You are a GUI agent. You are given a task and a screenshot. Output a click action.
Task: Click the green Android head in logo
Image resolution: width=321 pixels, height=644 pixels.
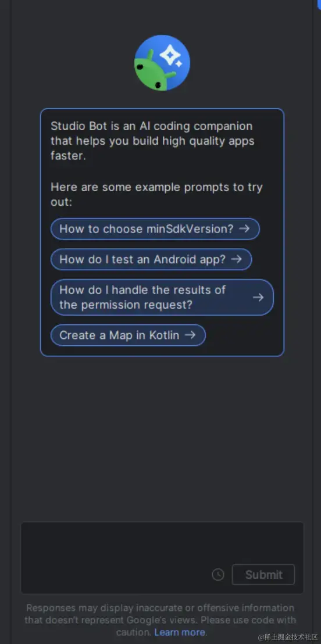click(152, 73)
